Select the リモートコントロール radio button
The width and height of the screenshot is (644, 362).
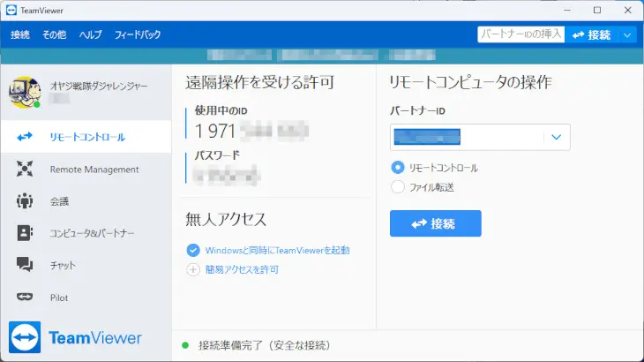click(x=398, y=167)
